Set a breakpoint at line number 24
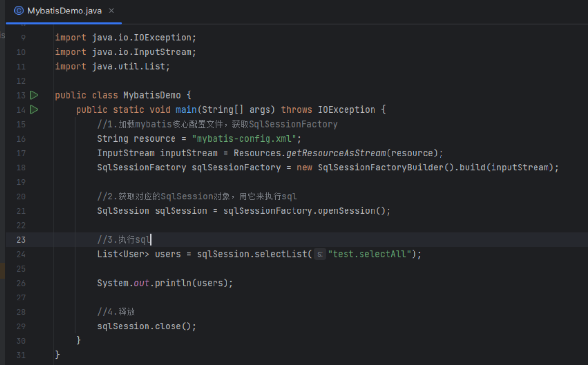588x365 pixels. tap(21, 254)
